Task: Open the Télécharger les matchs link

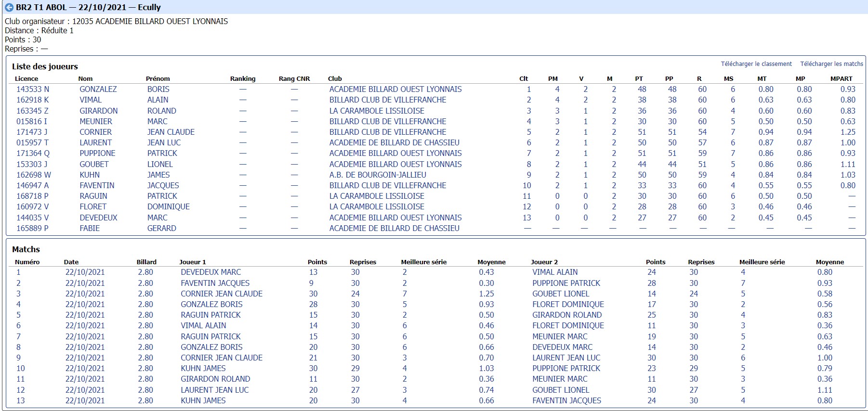Action: [832, 64]
